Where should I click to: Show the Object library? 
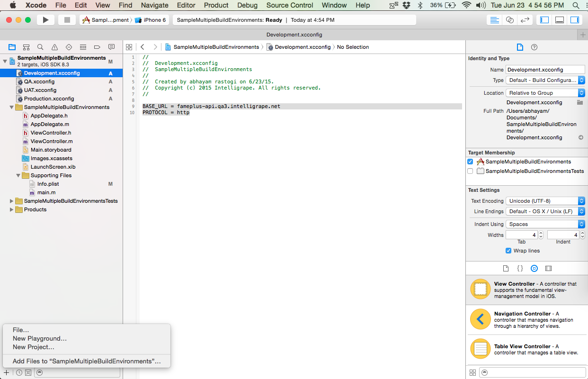[x=534, y=268]
